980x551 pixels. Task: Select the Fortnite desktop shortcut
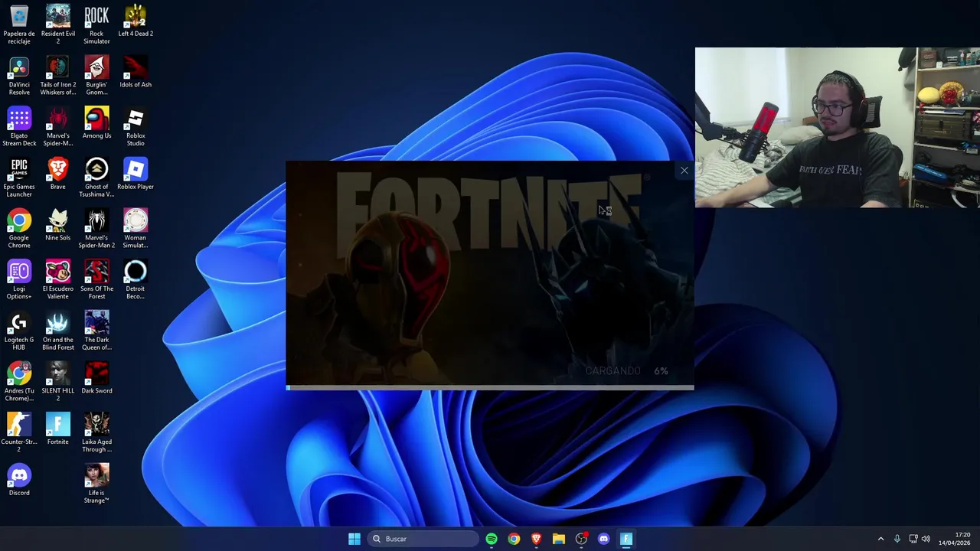58,429
